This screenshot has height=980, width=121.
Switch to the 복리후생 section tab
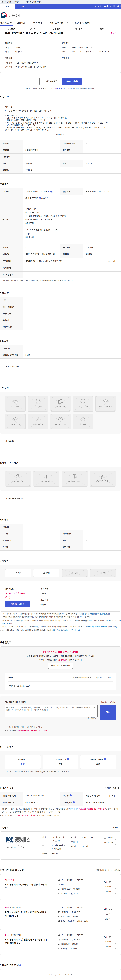tap(78, 29)
